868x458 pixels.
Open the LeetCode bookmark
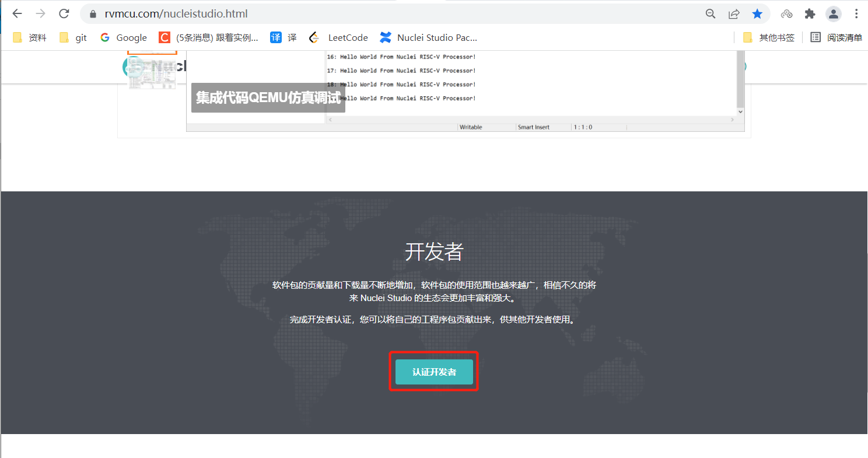(338, 38)
